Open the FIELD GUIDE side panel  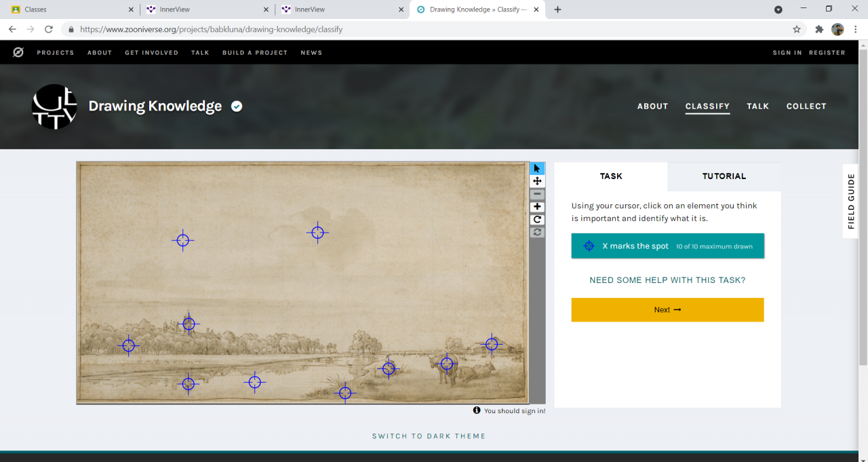click(x=852, y=201)
